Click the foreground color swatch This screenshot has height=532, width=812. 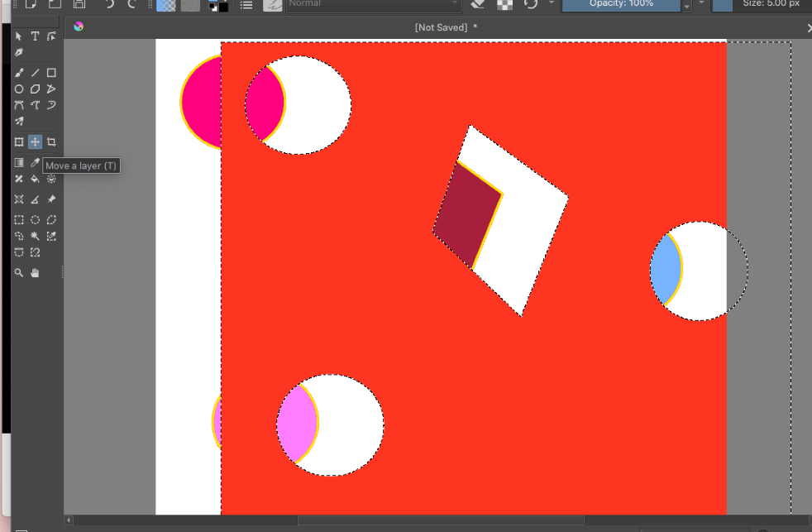point(212,5)
